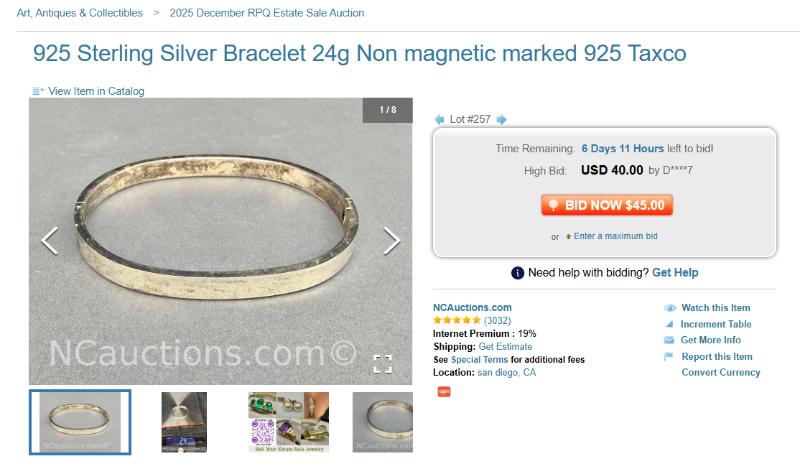
Task: Select the scale weight thumbnail
Action: click(184, 422)
